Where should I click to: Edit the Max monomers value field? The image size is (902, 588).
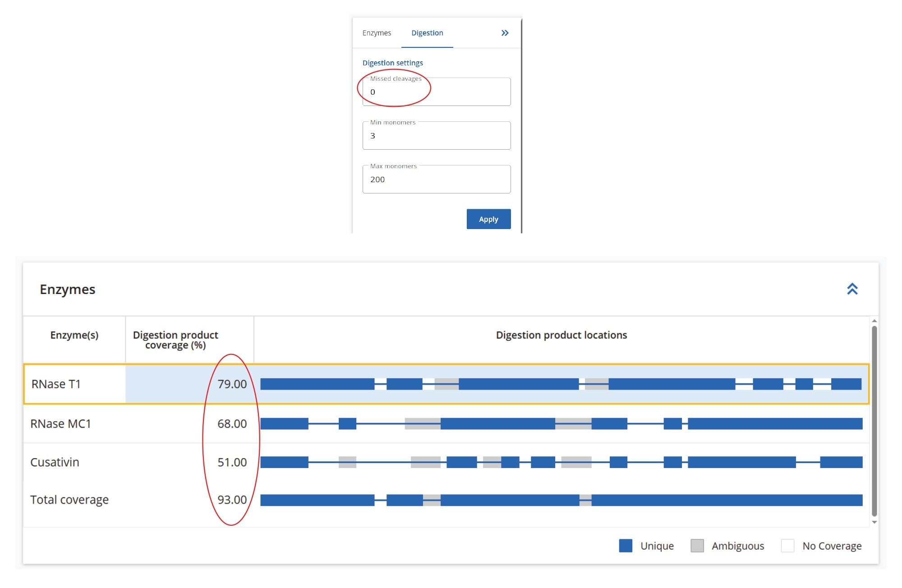436,179
